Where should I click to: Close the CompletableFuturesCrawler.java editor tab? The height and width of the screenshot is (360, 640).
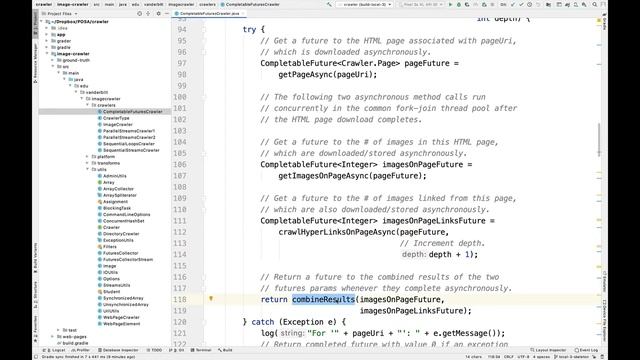[242, 13]
